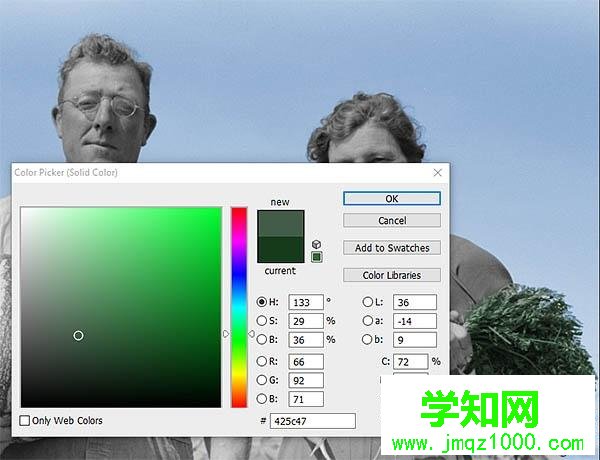The height and width of the screenshot is (460, 600).
Task: Click the Lab b field showing 9
Action: point(415,340)
